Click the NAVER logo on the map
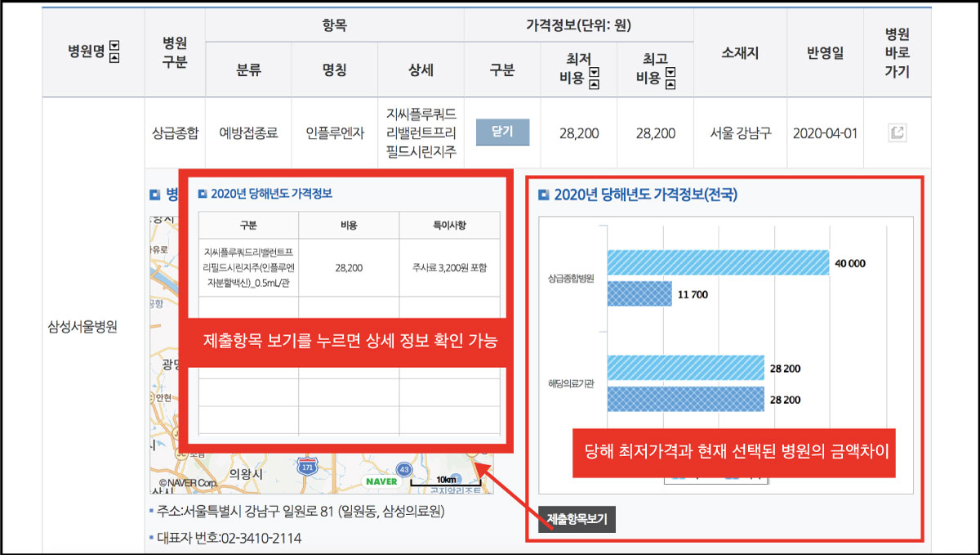The height and width of the screenshot is (555, 980). (x=381, y=481)
